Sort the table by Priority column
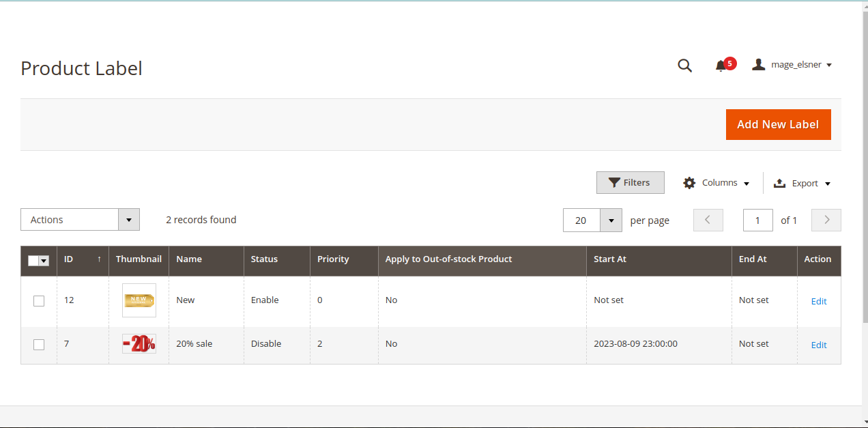868x428 pixels. tap(333, 259)
